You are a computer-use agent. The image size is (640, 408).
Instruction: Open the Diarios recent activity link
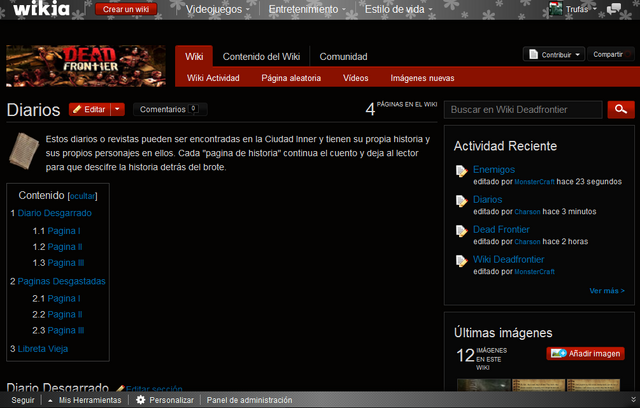click(x=487, y=200)
